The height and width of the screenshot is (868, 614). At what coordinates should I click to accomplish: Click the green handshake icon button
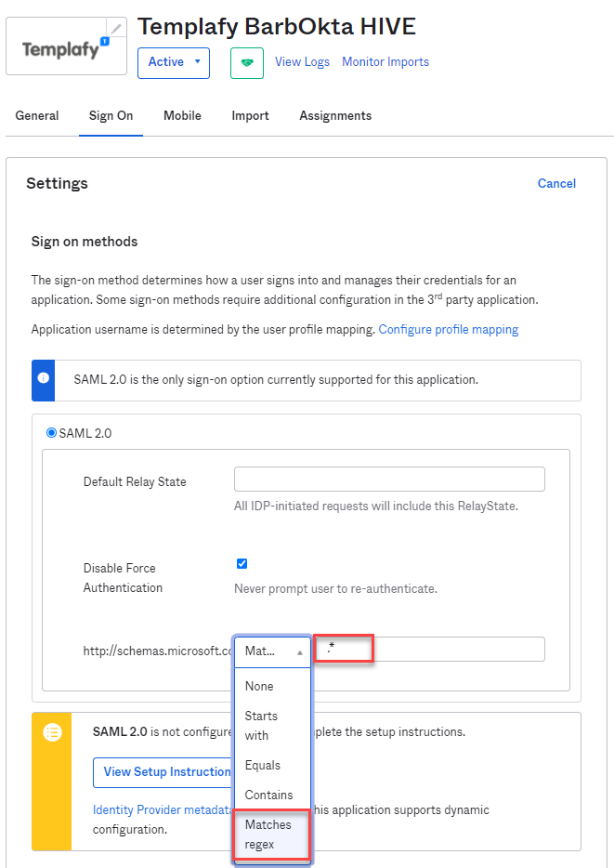click(247, 62)
